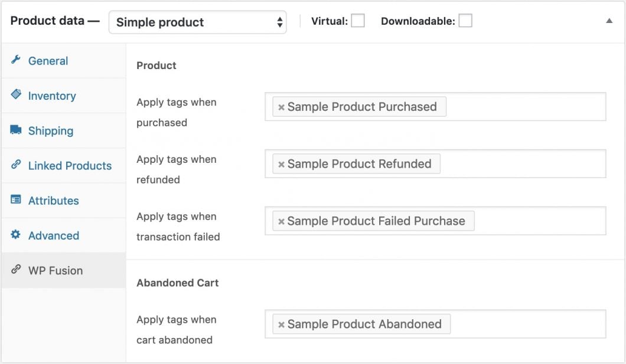Collapse the Product data panel arrow
Image resolution: width=626 pixels, height=364 pixels.
pyautogui.click(x=609, y=21)
